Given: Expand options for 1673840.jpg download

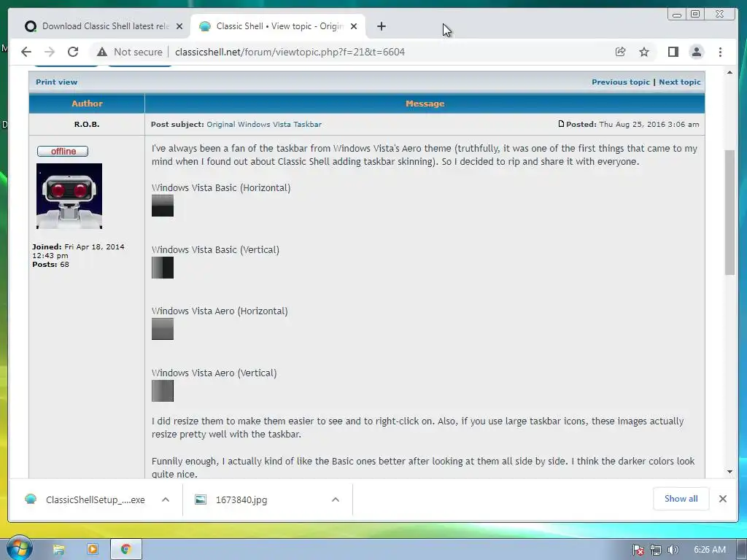Looking at the screenshot, I should point(336,499).
